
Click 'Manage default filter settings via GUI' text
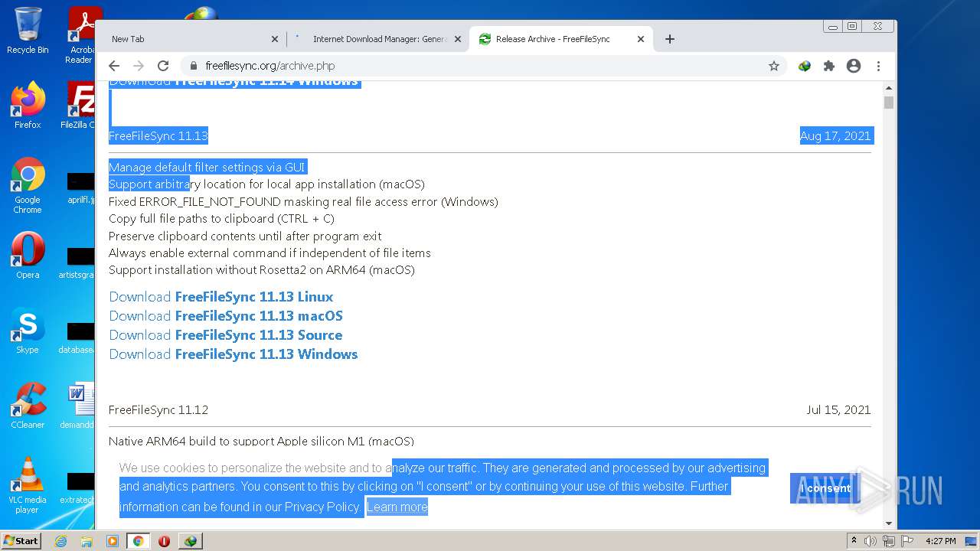pyautogui.click(x=207, y=168)
